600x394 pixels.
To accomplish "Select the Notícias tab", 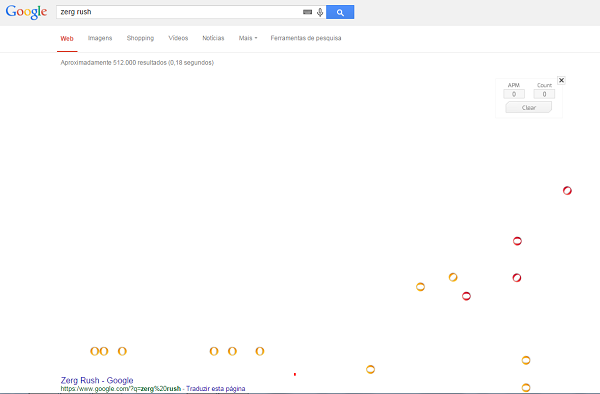I will click(213, 38).
